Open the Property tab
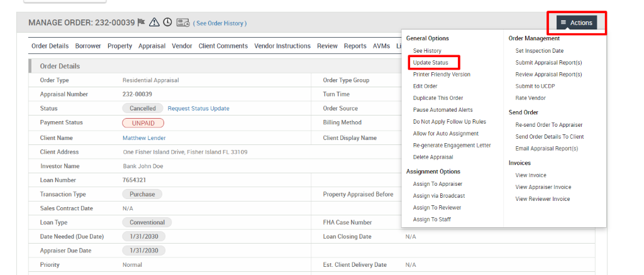Image resolution: width=644 pixels, height=275 pixels. click(120, 46)
